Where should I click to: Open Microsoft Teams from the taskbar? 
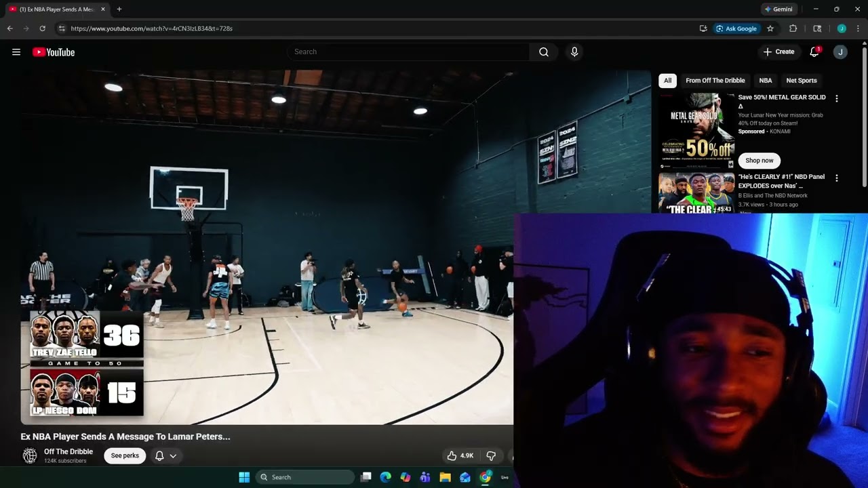pos(425,477)
